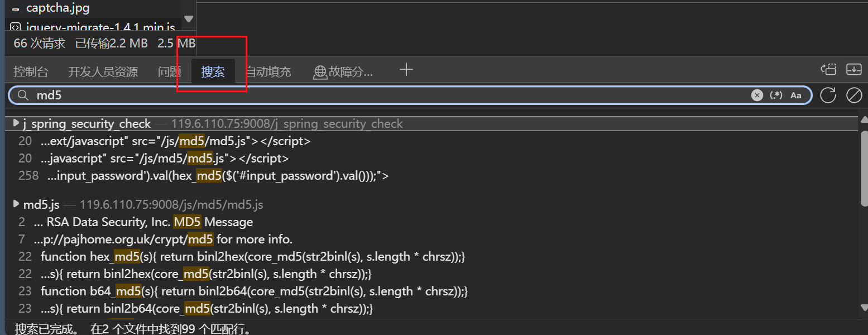Click the results scrollbar down arrow
The image size is (868, 335).
(864, 307)
